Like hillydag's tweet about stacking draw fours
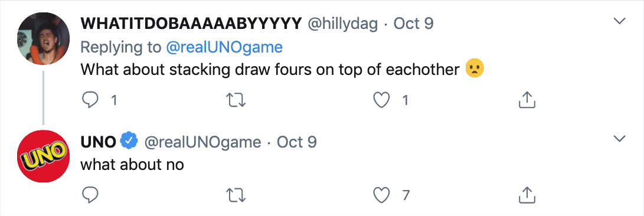 [x=381, y=100]
